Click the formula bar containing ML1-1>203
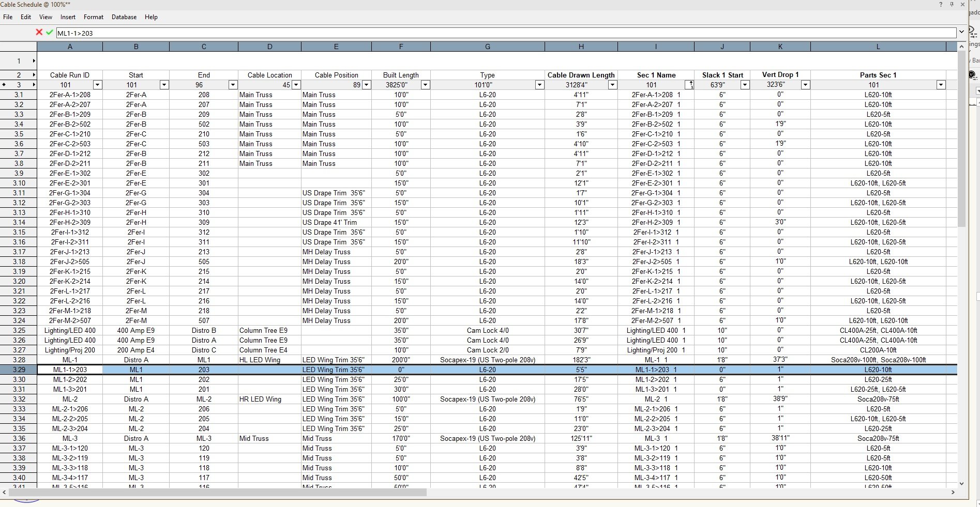Image resolution: width=980 pixels, height=507 pixels. (506, 33)
